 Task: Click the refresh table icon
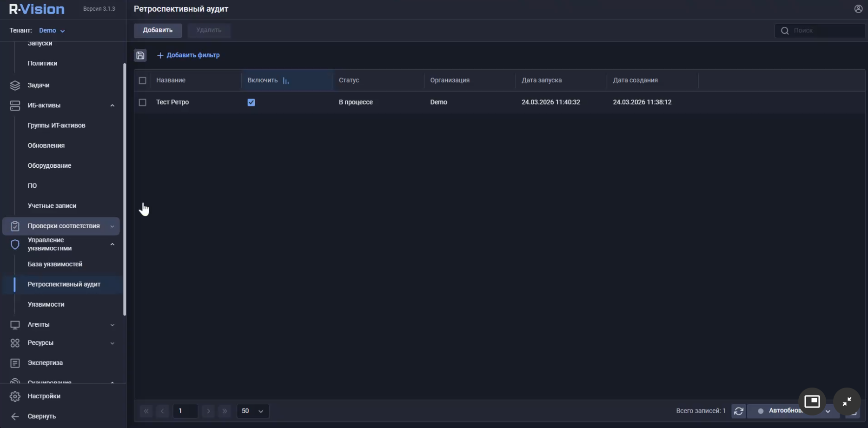point(738,411)
